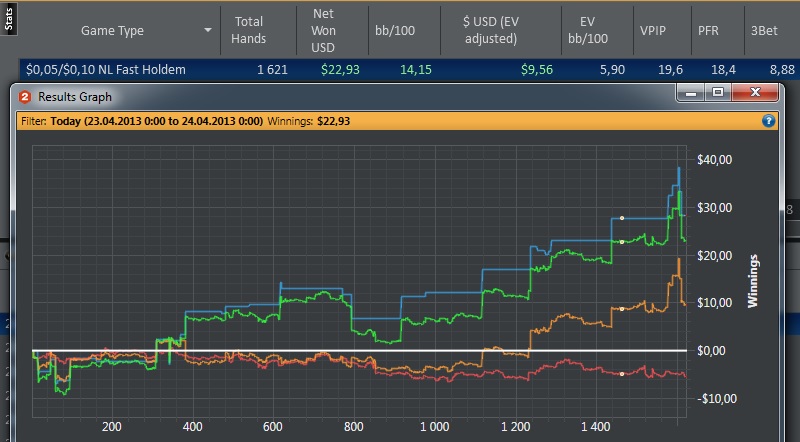Open the vertical Stats tab

[x=8, y=19]
